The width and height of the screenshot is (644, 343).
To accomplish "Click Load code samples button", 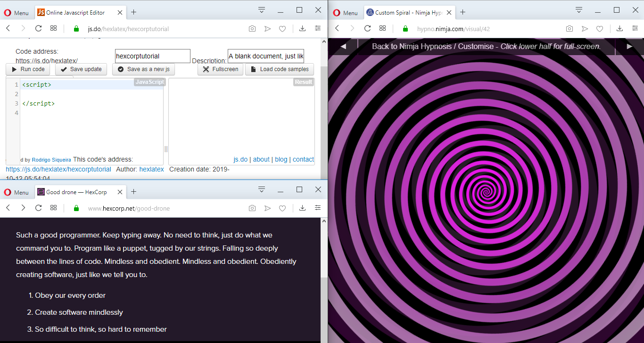I will [280, 69].
